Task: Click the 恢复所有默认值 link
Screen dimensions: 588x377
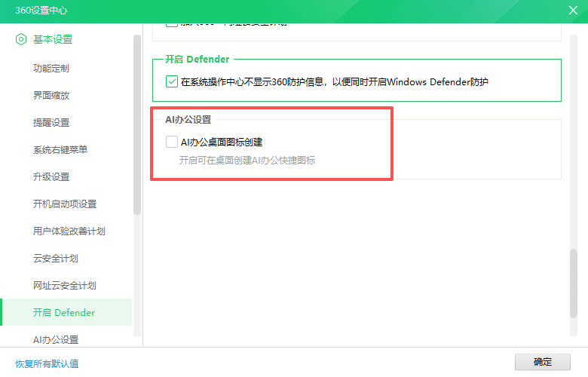Action: pyautogui.click(x=47, y=363)
